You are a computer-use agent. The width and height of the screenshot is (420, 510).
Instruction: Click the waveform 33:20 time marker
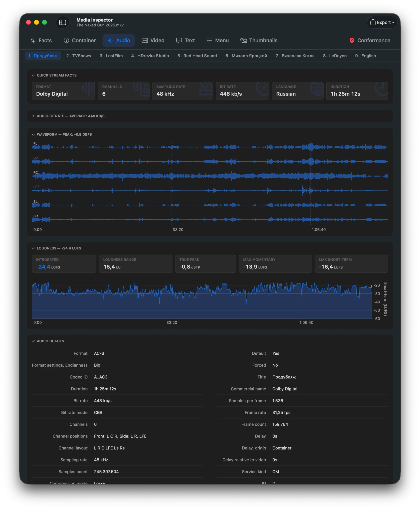[x=178, y=229]
